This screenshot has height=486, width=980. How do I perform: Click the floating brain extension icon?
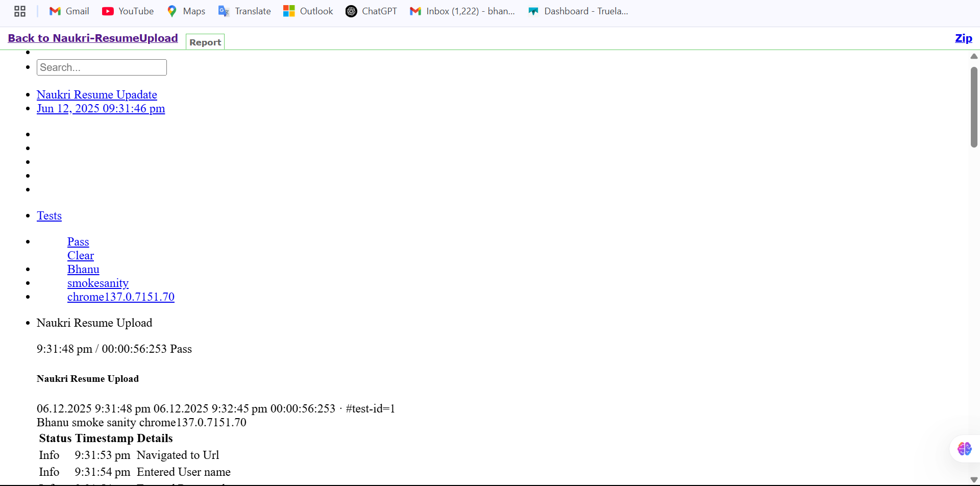coord(964,449)
